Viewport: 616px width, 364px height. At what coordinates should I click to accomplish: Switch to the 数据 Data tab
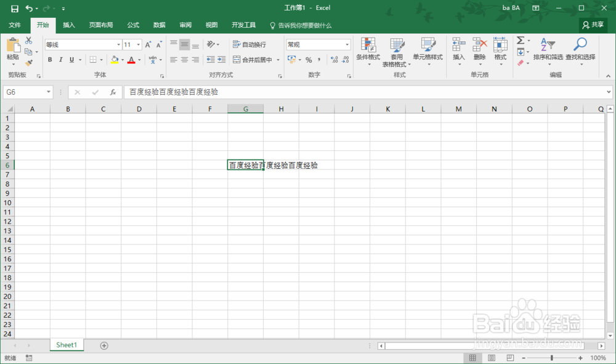click(x=159, y=25)
